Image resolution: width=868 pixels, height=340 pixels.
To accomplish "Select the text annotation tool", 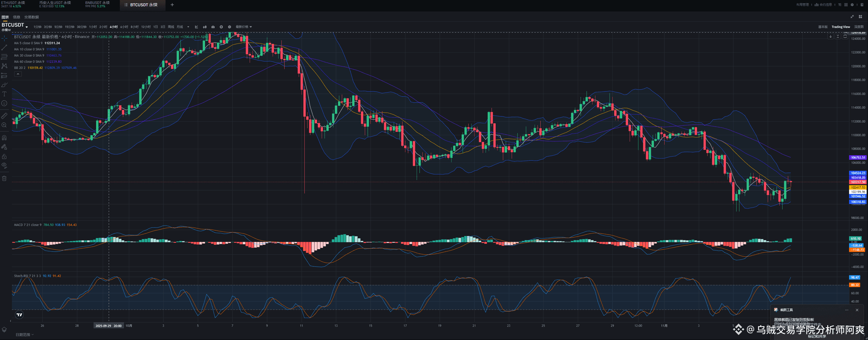I will [x=4, y=94].
